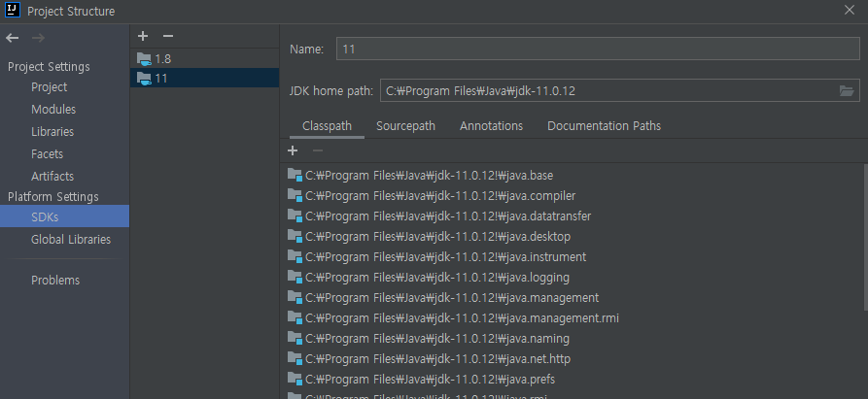Select the 1.8 SDK icon
Image resolution: width=868 pixels, height=399 pixels.
point(144,58)
